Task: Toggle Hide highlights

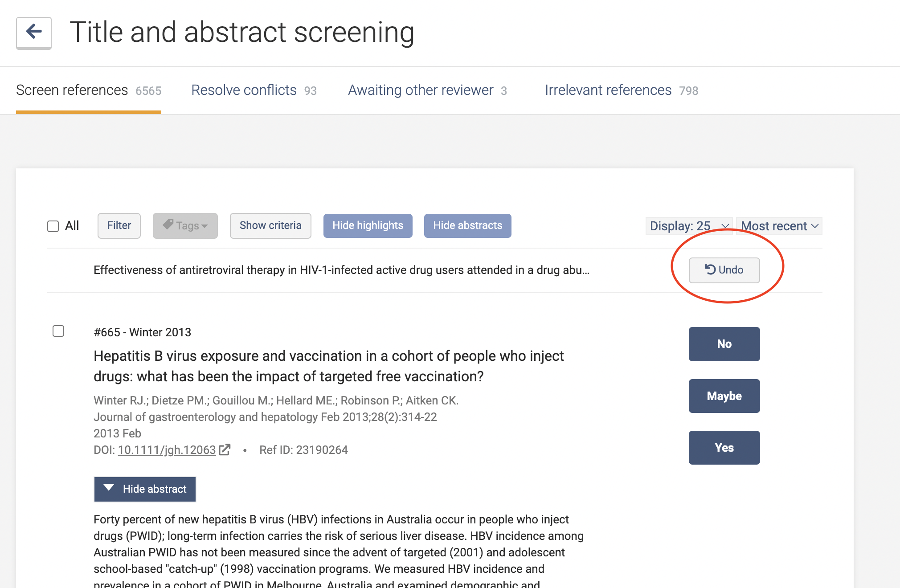Action: pyautogui.click(x=368, y=226)
